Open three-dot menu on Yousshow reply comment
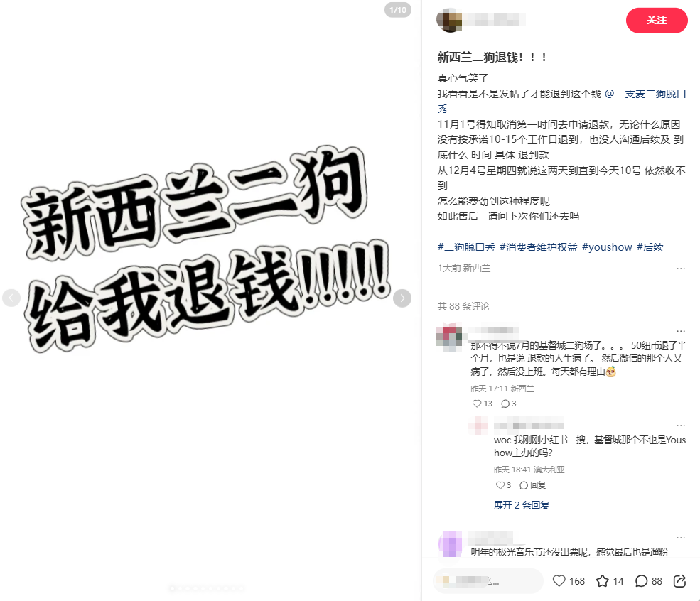This screenshot has height=601, width=700. (x=680, y=426)
